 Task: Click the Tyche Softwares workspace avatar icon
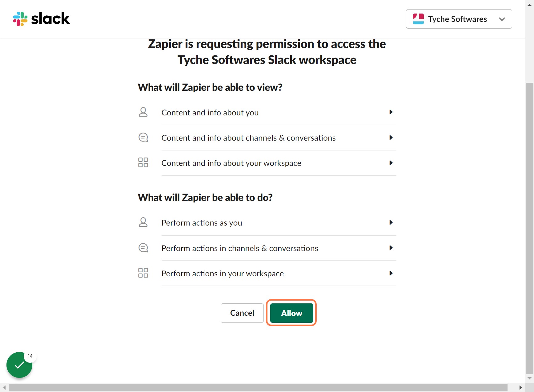pyautogui.click(x=418, y=19)
